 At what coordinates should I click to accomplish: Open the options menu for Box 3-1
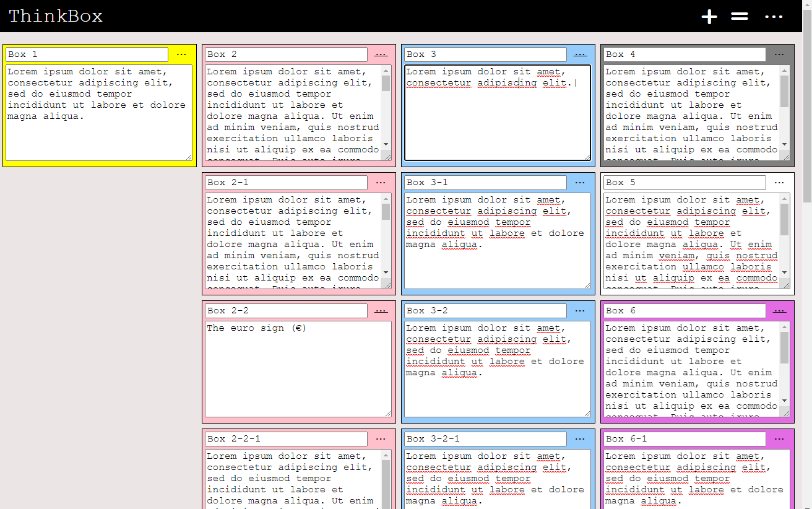click(x=580, y=183)
